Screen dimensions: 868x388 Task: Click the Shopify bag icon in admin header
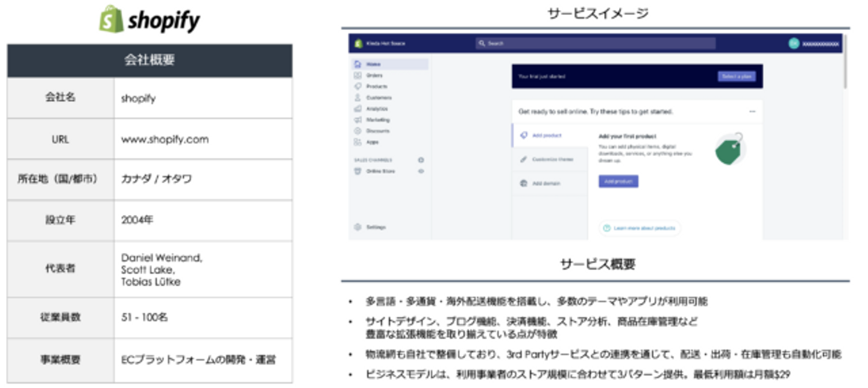[x=357, y=43]
